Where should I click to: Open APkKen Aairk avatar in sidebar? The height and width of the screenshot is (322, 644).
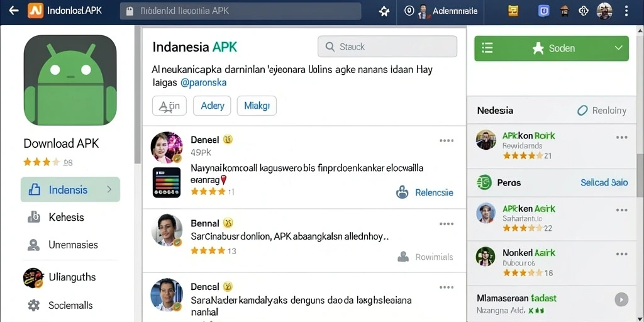click(486, 213)
